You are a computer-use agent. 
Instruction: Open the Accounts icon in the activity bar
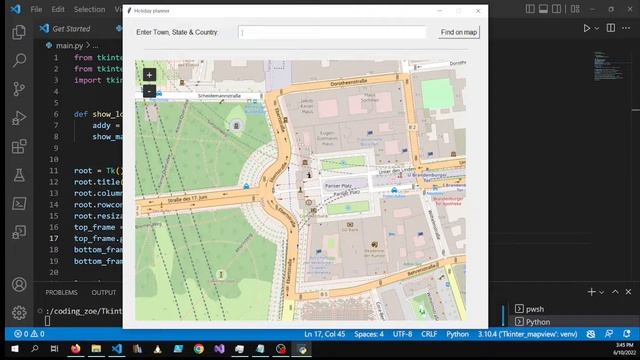point(19,284)
